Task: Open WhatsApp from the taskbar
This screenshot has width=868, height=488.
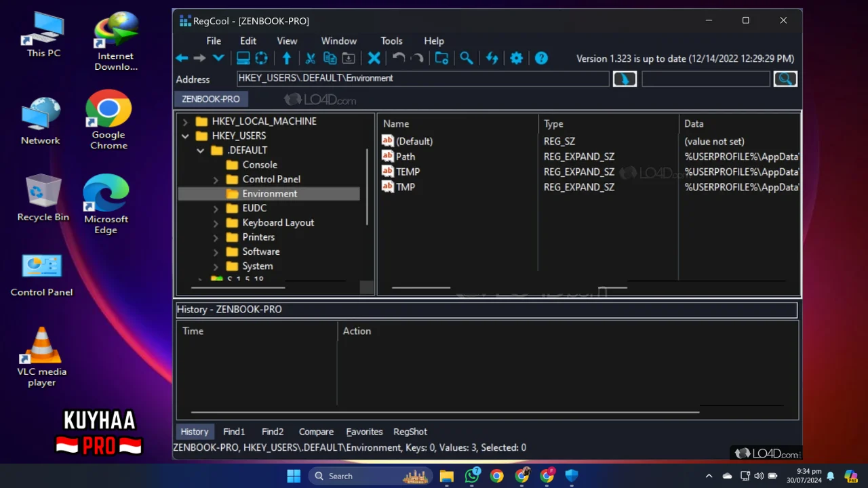Action: point(472,476)
